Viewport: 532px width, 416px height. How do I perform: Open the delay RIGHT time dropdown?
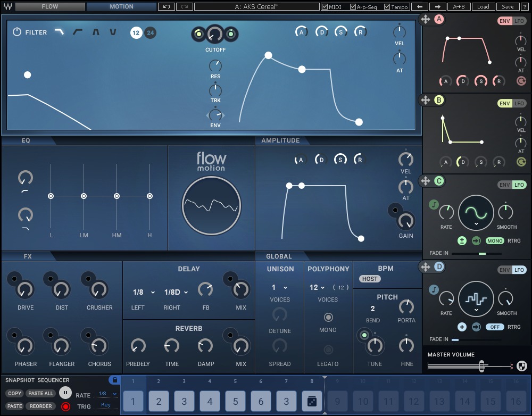176,292
